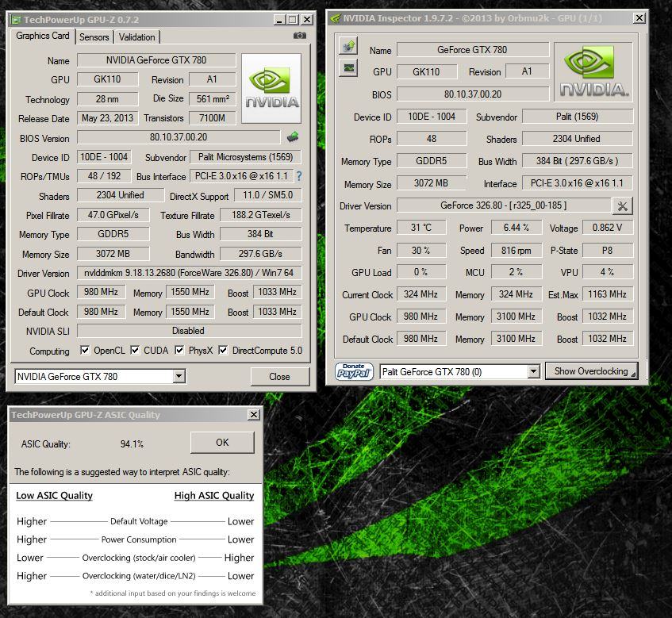Minimize the GPU-Z window
The height and width of the screenshot is (618, 672).
(x=279, y=20)
